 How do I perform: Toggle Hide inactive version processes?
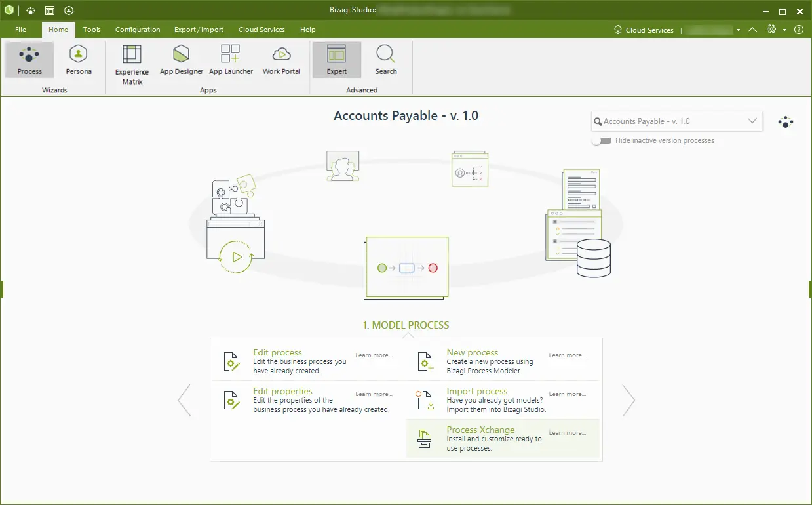click(601, 140)
